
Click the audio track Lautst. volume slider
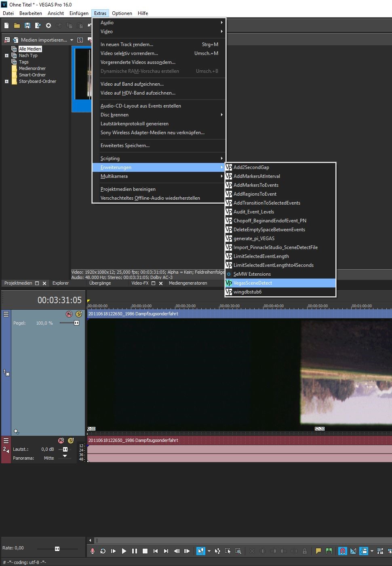65,449
